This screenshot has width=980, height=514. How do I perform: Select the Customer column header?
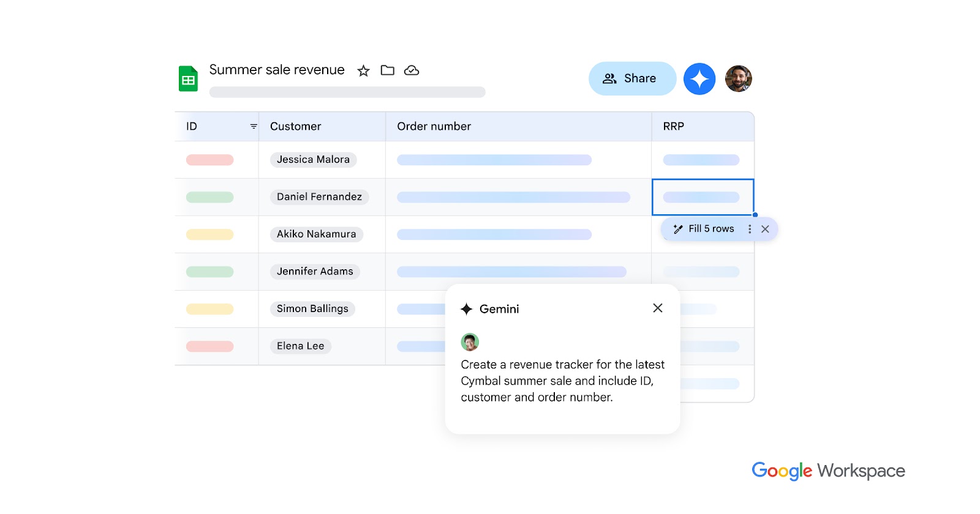coord(296,127)
